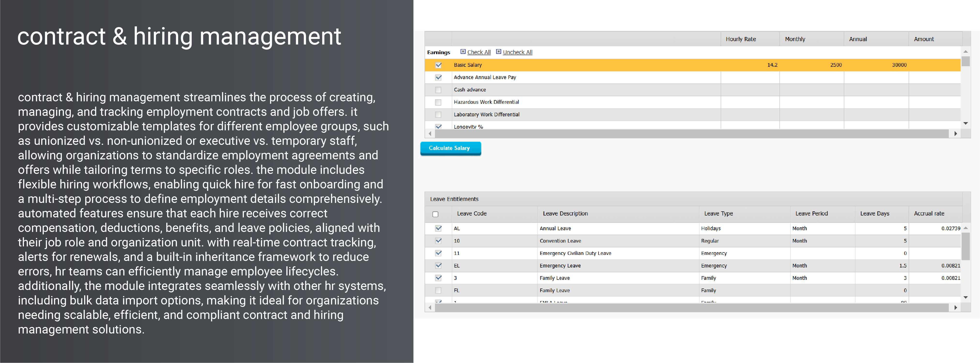Uncheck the Basic Salary checkbox

point(438,65)
